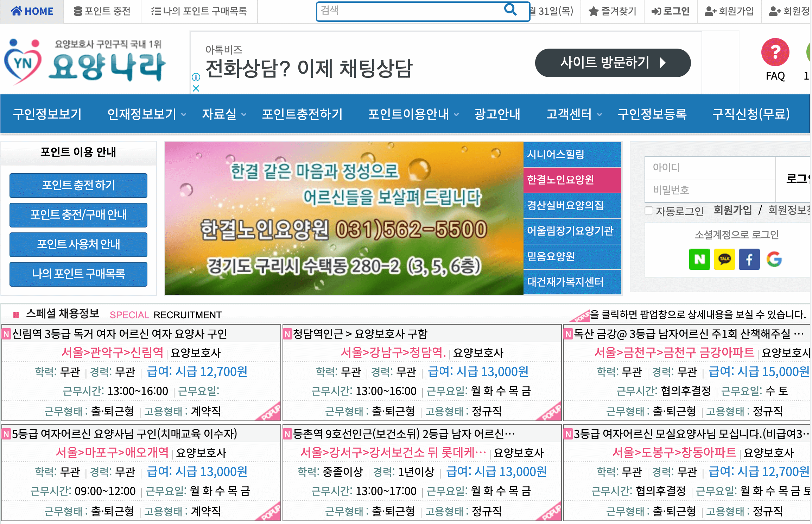812x524 pixels.
Task: Log in with the KakaoTalk icon
Action: click(724, 259)
